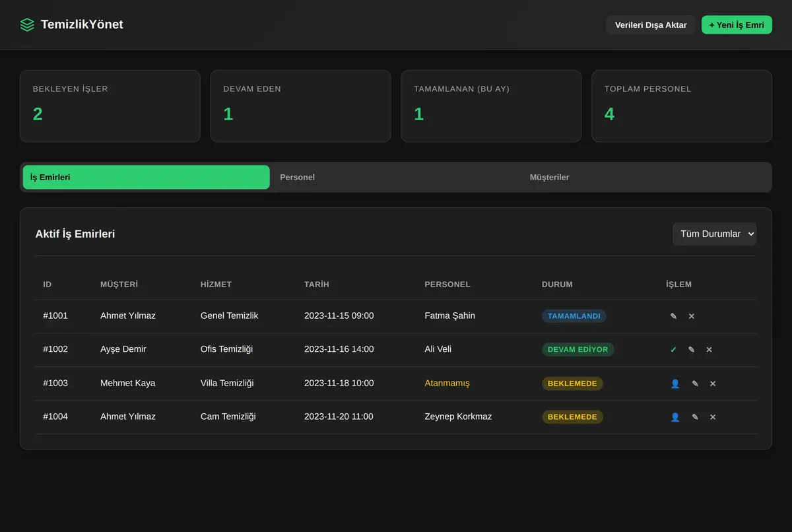Click the Ayşe Demir customer name
The image size is (792, 532).
click(123, 349)
